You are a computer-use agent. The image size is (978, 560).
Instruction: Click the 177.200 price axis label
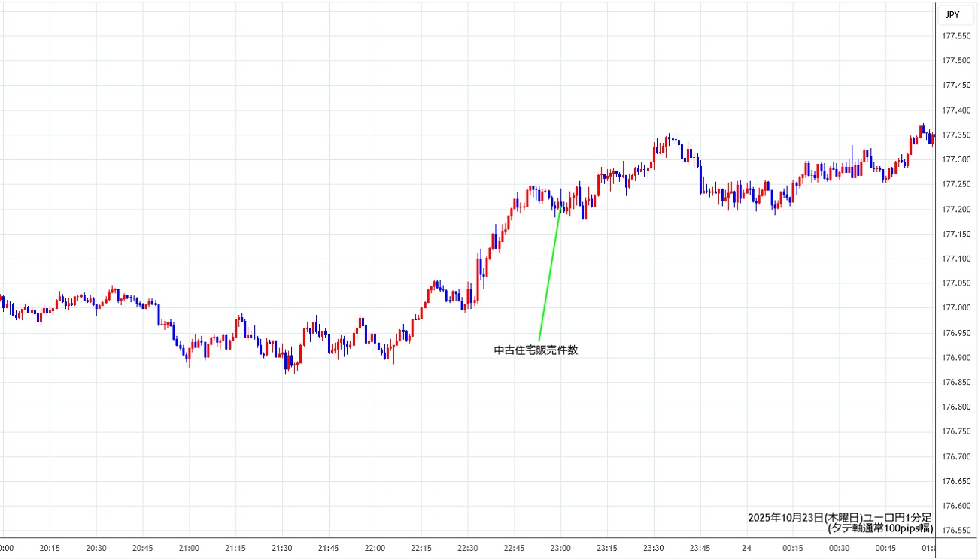tap(955, 209)
